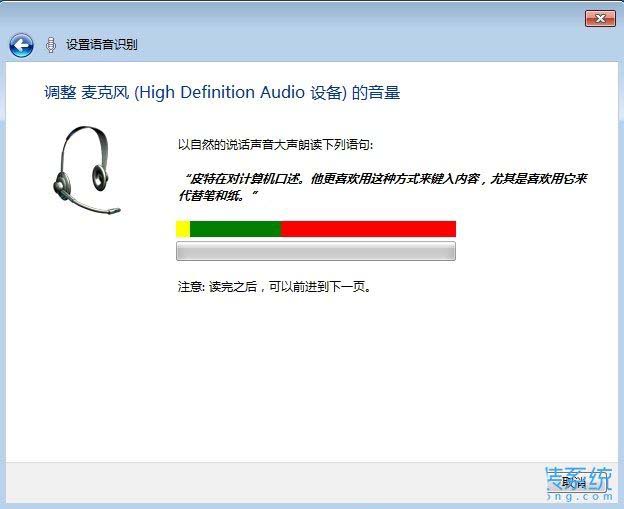Close the speech recognition setup window
Screen dimensions: 624x509
tap(600, 19)
